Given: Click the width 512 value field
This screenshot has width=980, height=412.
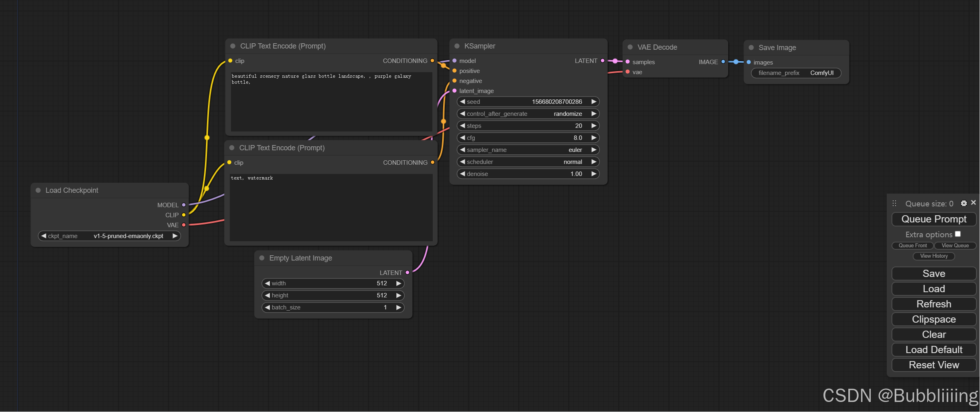Looking at the screenshot, I should coord(333,283).
